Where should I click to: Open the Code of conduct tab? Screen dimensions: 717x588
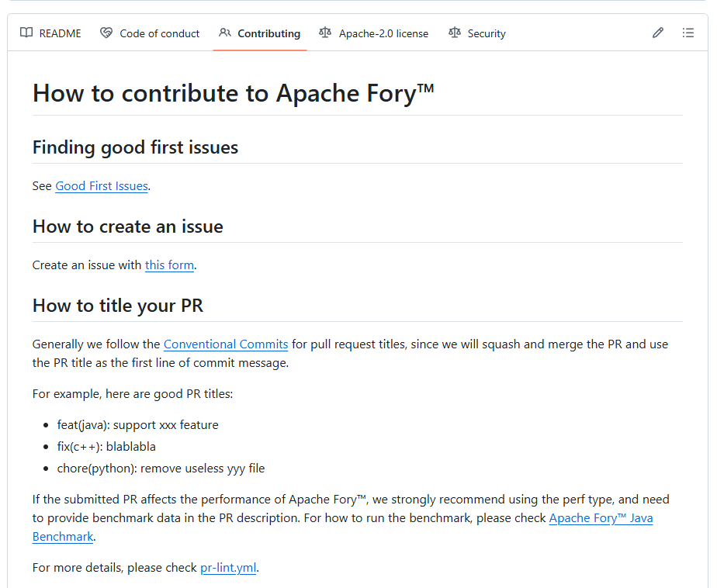click(x=150, y=33)
